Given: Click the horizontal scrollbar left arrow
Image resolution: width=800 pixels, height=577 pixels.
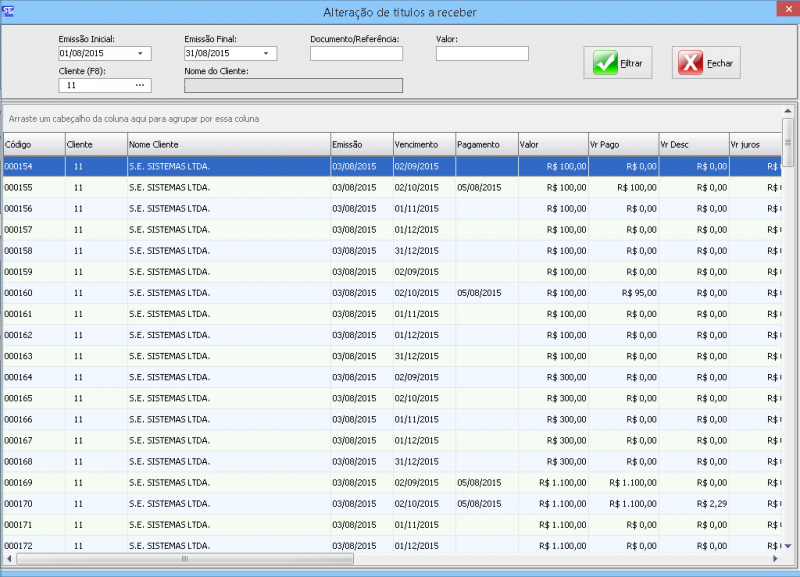Looking at the screenshot, I should coord(9,558).
